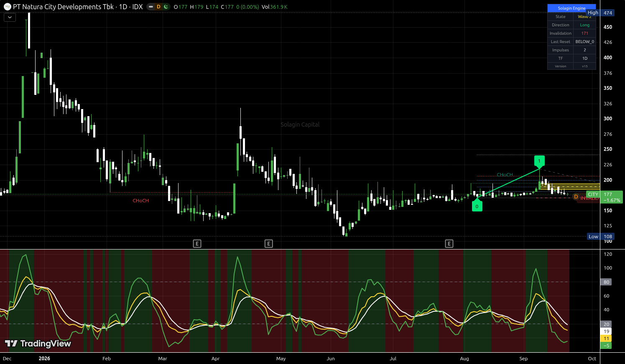Click the teal CHoCH label near August
Screen dimensions: 625x364
[505, 175]
